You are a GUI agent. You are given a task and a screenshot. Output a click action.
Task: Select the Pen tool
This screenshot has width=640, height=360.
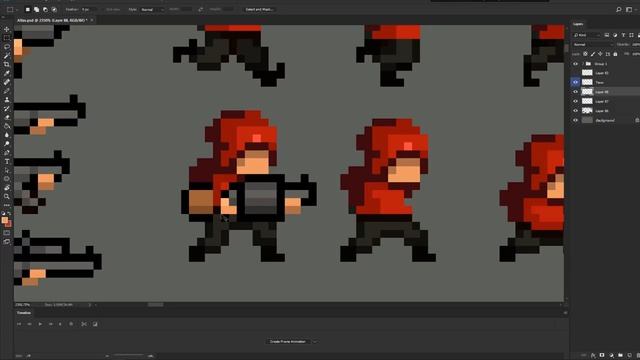point(7,153)
